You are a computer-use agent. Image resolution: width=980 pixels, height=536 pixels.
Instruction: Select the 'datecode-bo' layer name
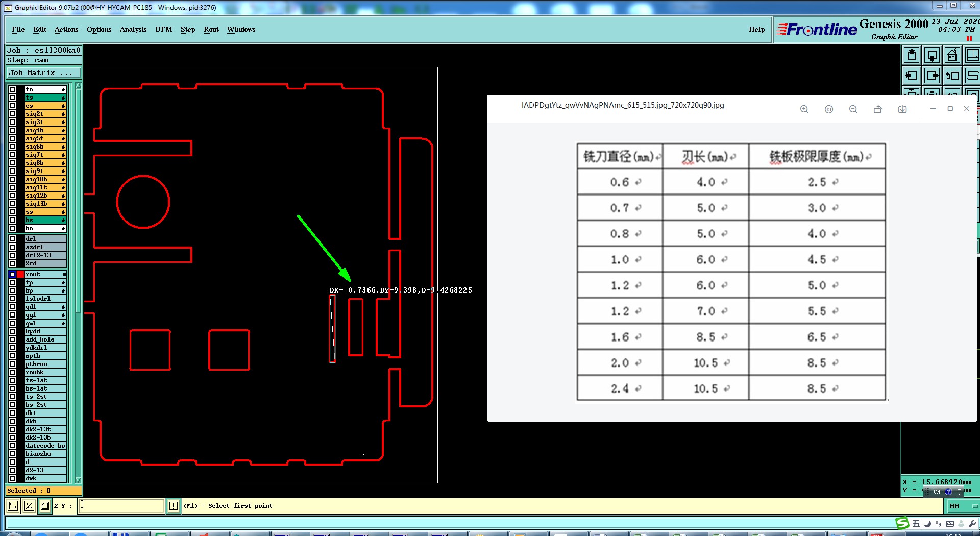[46, 446]
